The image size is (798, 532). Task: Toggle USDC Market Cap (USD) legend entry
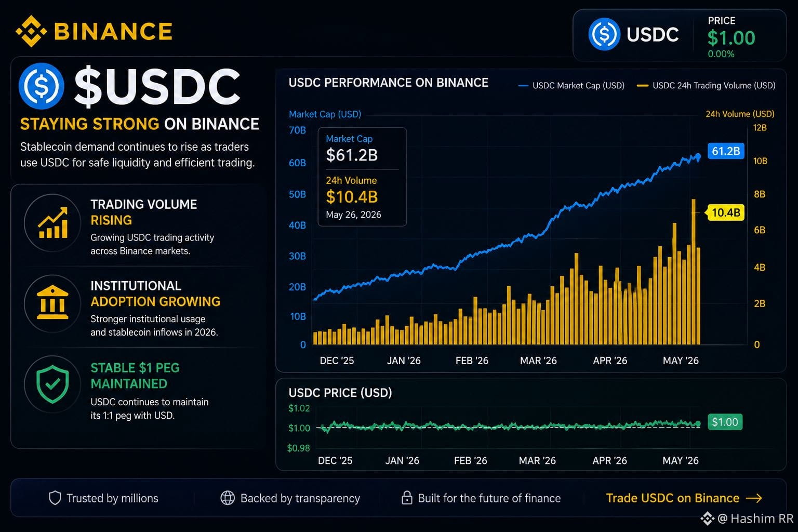point(571,86)
